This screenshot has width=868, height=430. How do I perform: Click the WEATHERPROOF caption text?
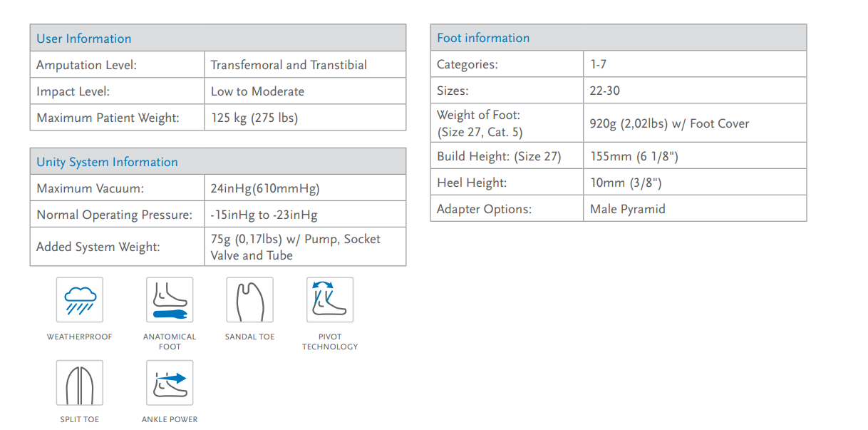(x=80, y=337)
